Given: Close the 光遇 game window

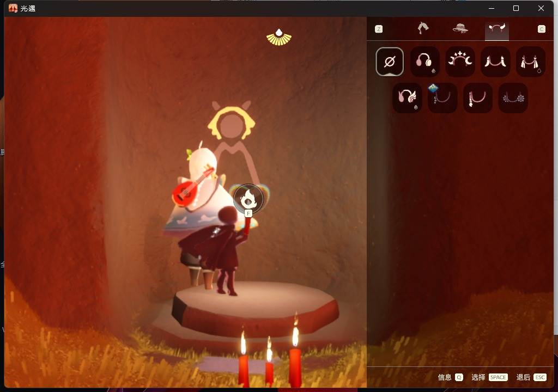Looking at the screenshot, I should 541,8.
